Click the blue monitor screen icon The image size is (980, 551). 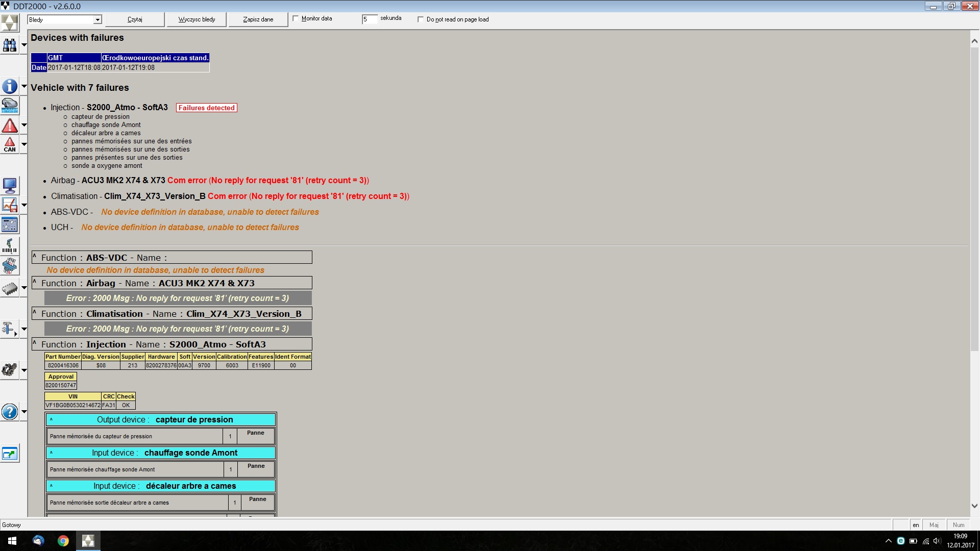click(10, 186)
